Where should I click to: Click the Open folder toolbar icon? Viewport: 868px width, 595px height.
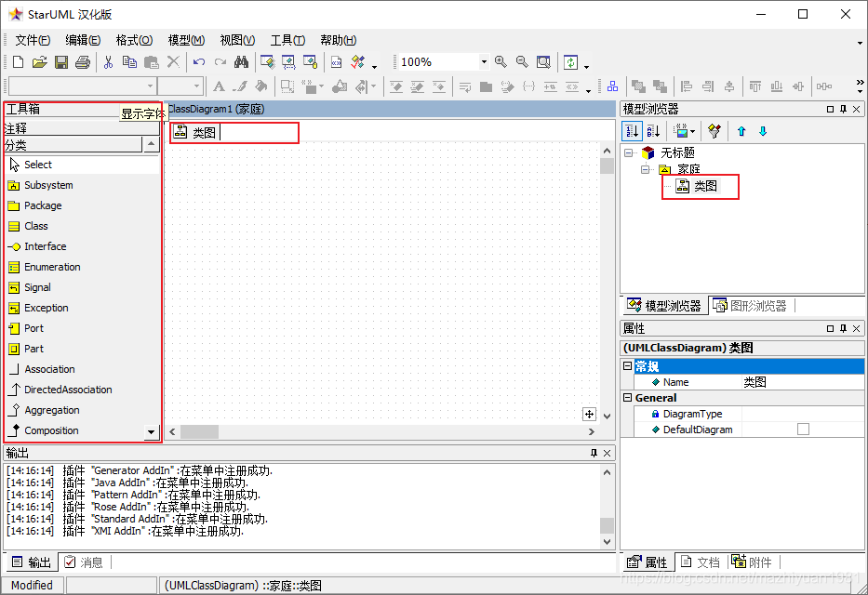(39, 62)
